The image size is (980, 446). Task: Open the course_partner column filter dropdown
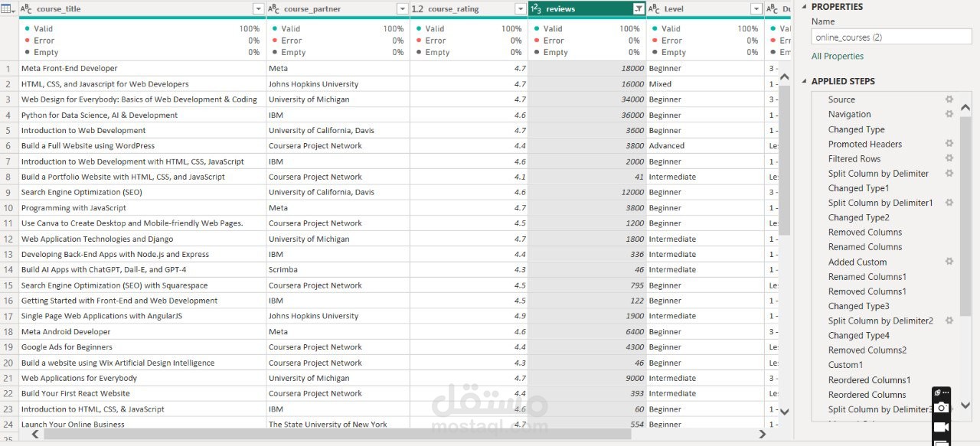[403, 8]
